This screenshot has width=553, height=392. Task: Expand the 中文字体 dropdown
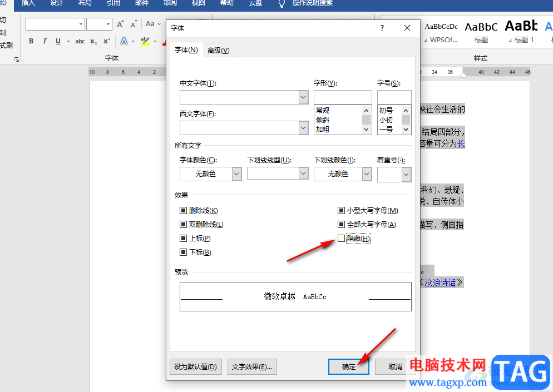coord(303,97)
